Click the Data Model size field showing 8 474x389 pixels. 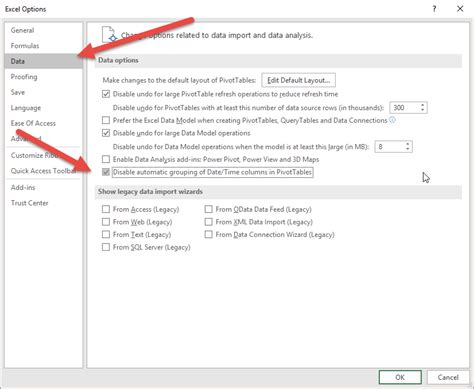(x=389, y=147)
